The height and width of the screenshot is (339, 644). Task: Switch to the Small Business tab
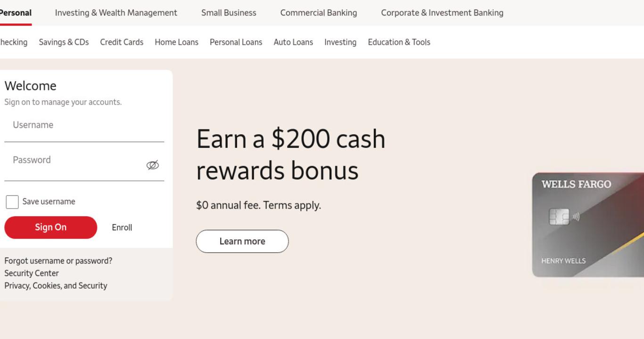tap(229, 13)
